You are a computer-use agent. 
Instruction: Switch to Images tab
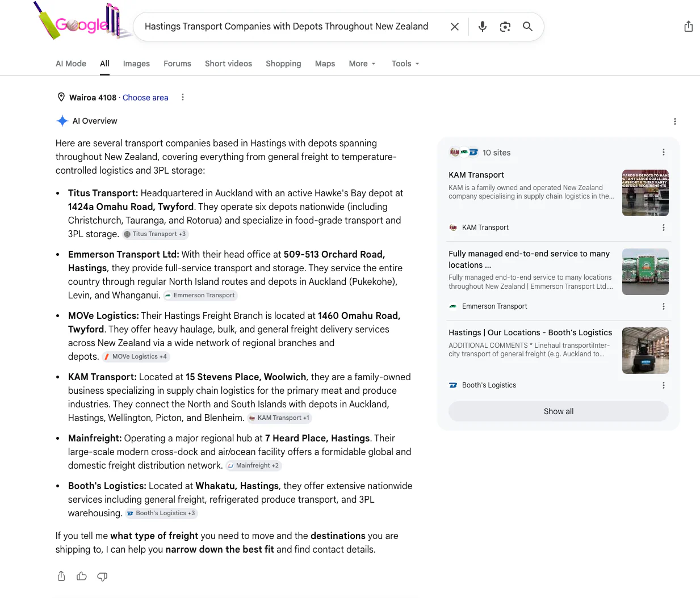click(x=136, y=64)
